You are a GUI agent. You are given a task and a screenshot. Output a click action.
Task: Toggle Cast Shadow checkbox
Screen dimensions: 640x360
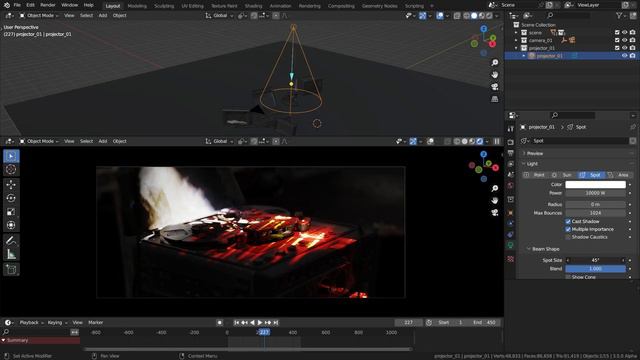[x=568, y=221]
